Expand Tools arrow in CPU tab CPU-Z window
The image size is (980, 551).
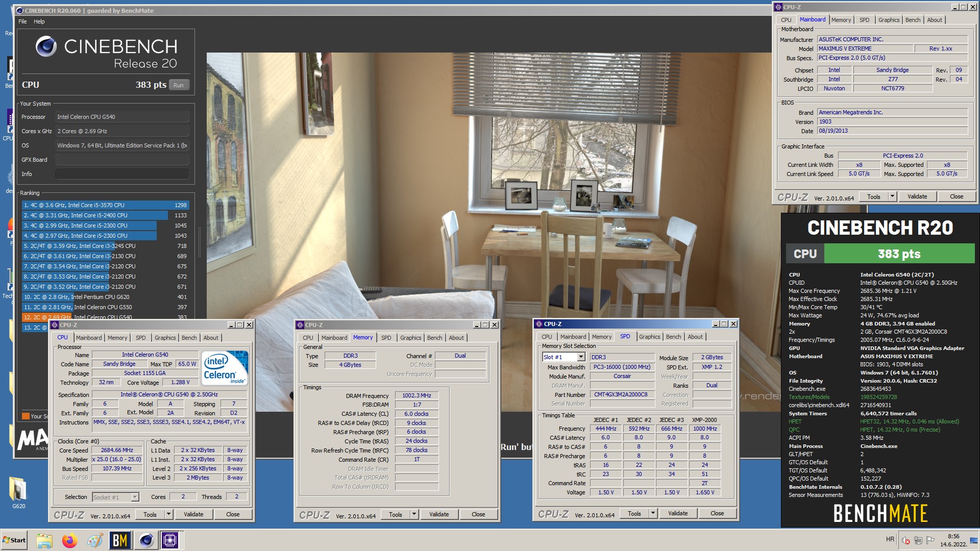point(168,514)
